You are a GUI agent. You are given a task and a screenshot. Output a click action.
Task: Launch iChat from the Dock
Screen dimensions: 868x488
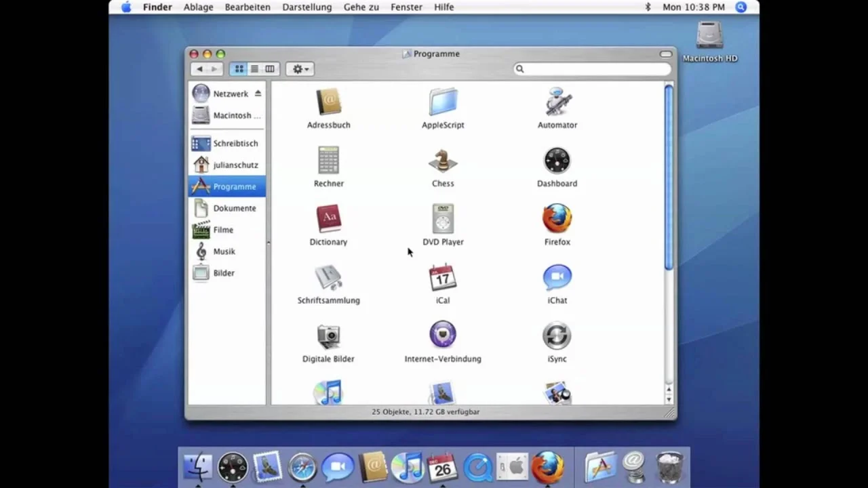click(x=338, y=467)
